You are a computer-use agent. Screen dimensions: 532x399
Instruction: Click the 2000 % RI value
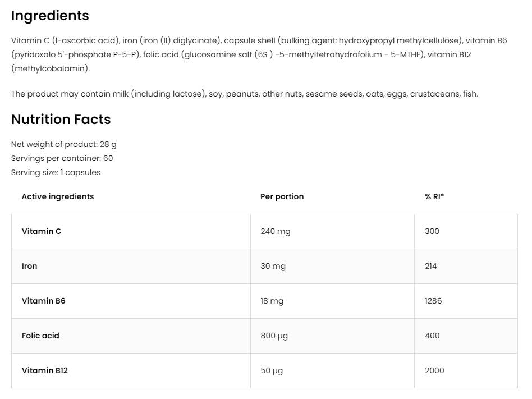point(434,370)
